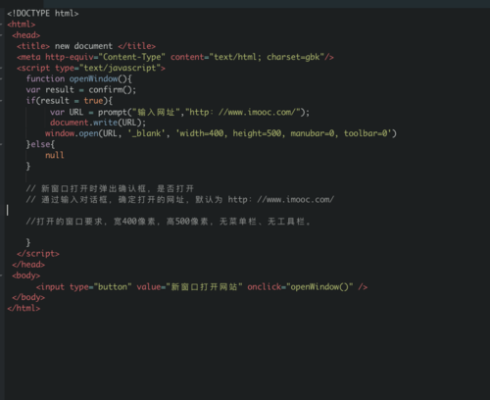Image resolution: width=490 pixels, height=400 pixels.
Task: Click the openWindow function name in its declaration
Action: click(x=93, y=79)
